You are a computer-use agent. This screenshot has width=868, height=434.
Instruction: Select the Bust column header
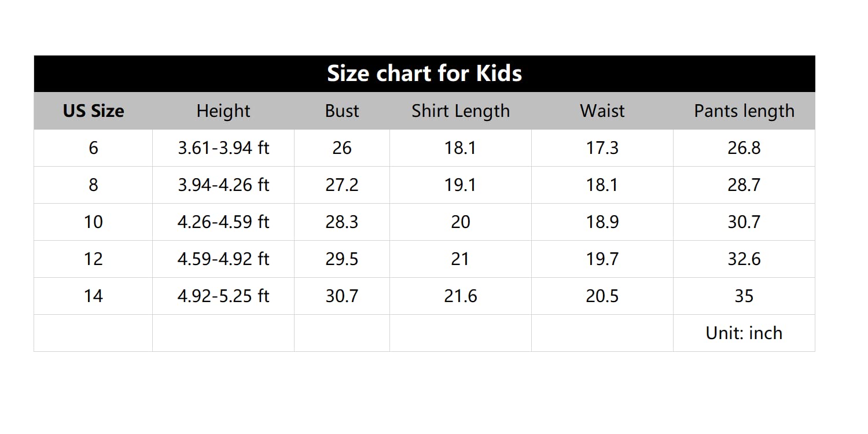(342, 111)
